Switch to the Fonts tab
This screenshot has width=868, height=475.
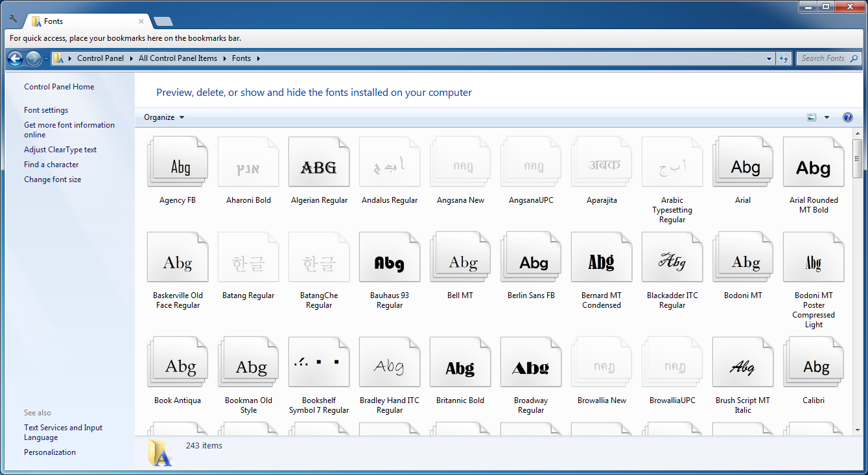pos(86,21)
